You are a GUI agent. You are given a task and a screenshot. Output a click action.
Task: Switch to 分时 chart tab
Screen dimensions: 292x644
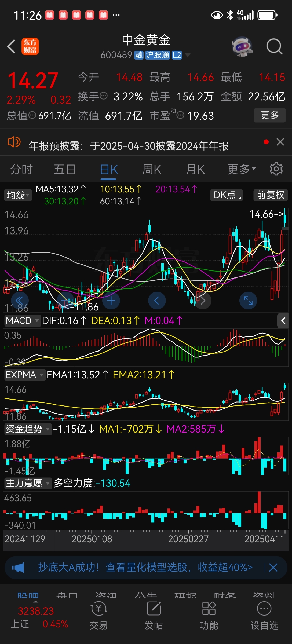click(21, 170)
